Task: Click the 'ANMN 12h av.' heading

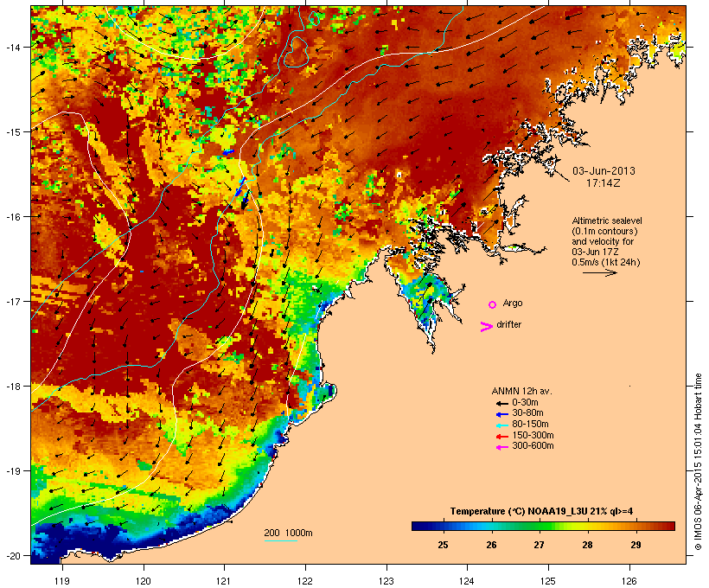Action: 521,391
